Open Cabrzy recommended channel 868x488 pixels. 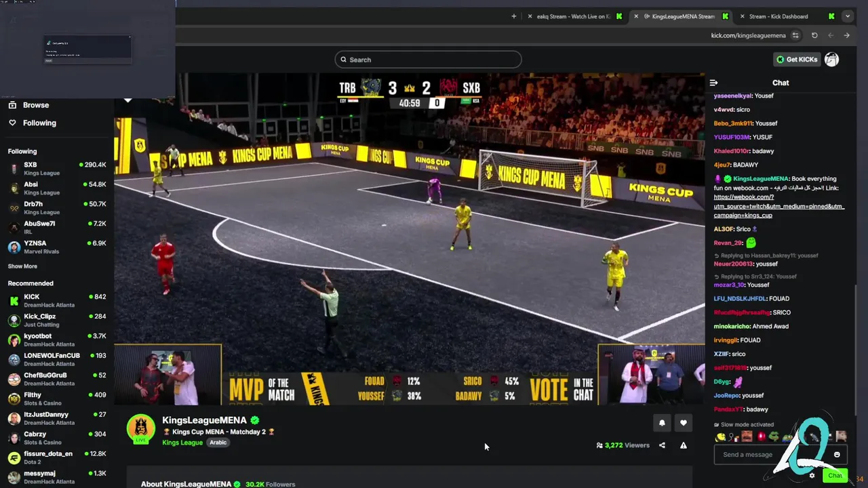(x=57, y=439)
